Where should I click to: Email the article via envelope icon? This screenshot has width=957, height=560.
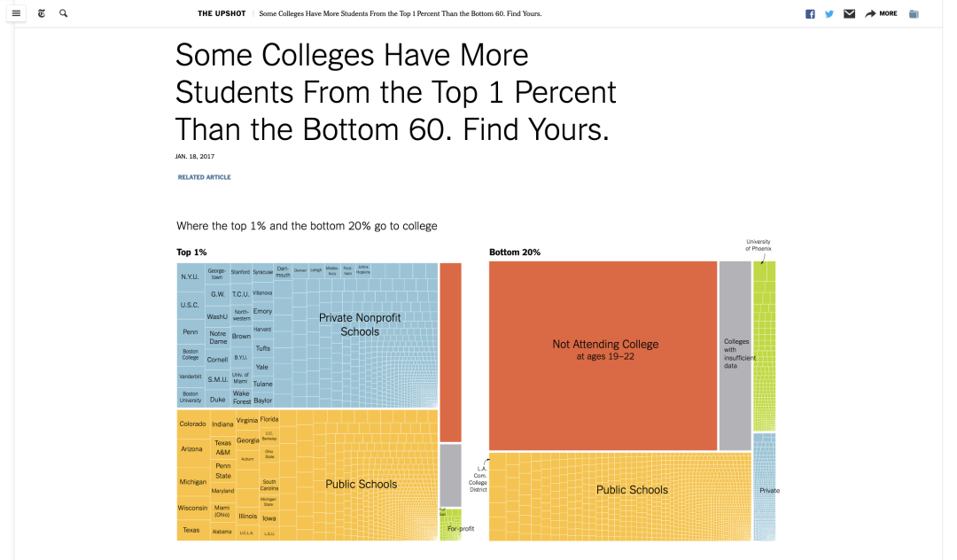(849, 14)
